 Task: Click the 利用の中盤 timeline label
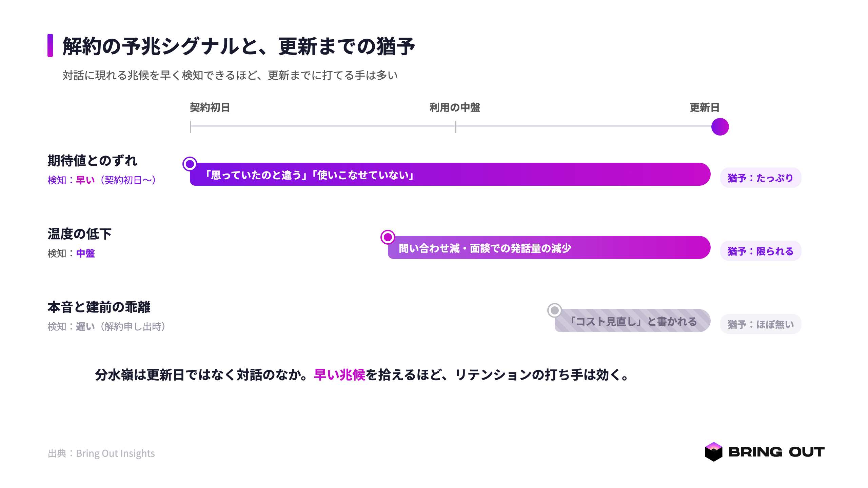coord(455,107)
